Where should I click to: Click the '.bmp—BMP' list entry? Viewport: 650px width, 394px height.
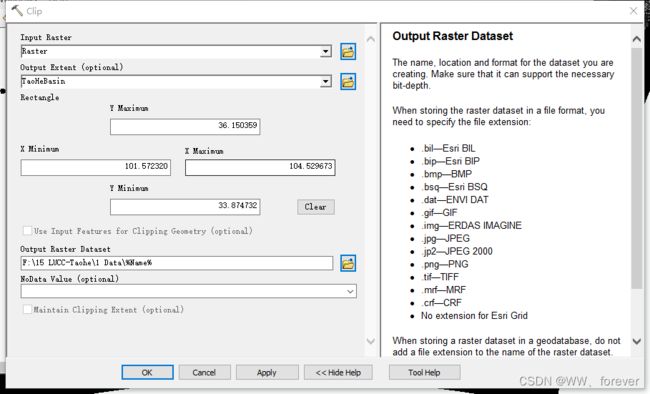point(446,174)
